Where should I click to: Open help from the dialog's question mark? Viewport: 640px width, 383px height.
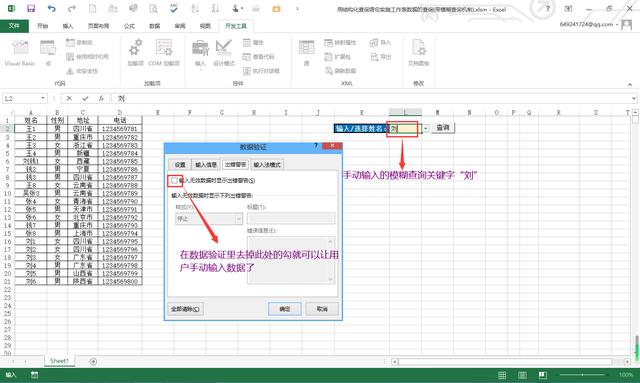[316, 145]
